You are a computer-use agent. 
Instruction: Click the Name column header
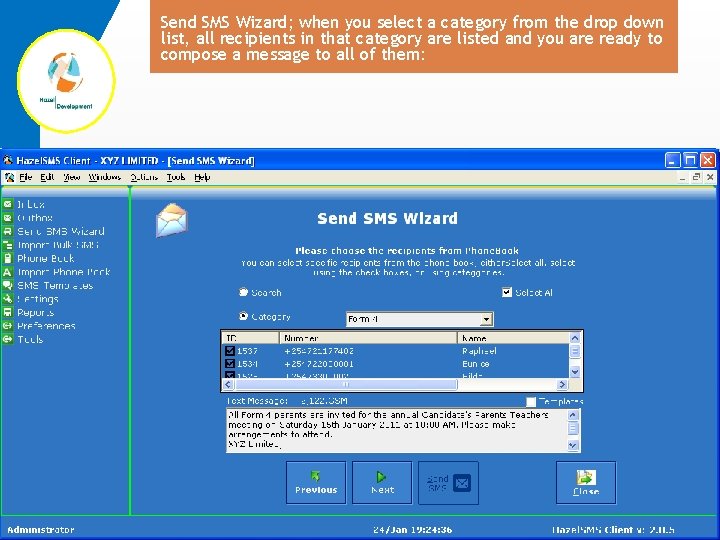click(x=513, y=338)
